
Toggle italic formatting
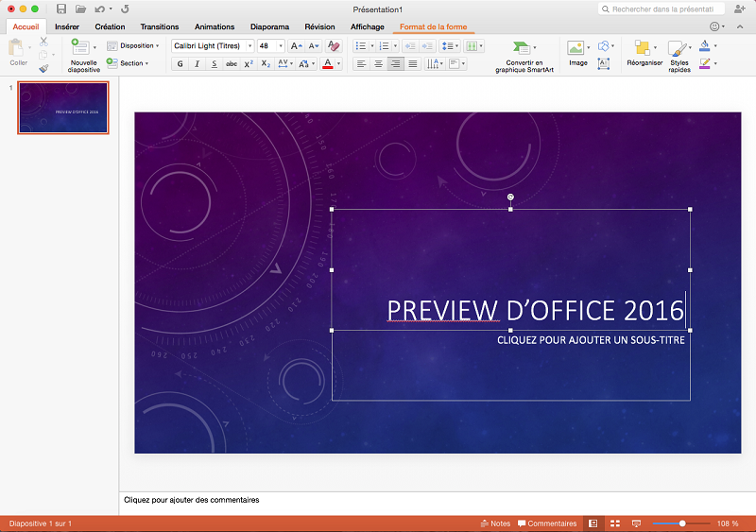pyautogui.click(x=197, y=63)
